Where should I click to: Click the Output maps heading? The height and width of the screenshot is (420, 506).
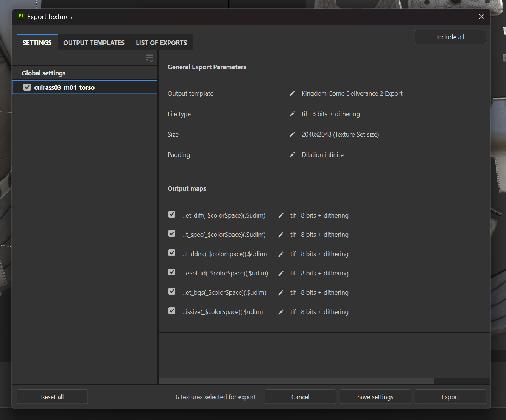(x=187, y=188)
